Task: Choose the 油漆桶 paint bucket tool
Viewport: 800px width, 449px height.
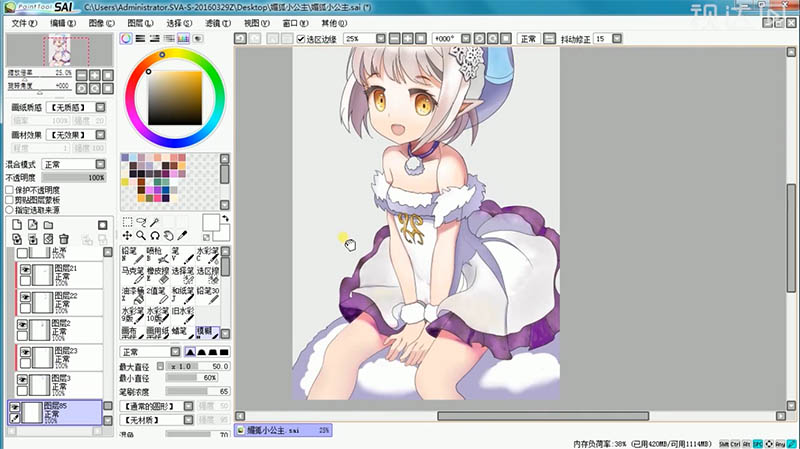Action: 132,295
